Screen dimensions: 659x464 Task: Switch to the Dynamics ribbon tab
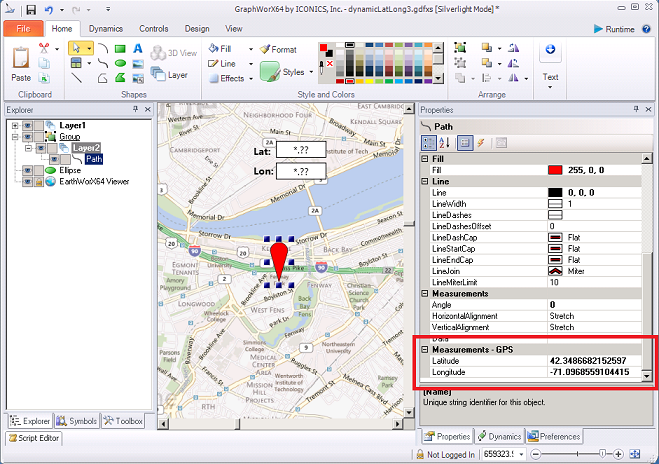click(106, 29)
